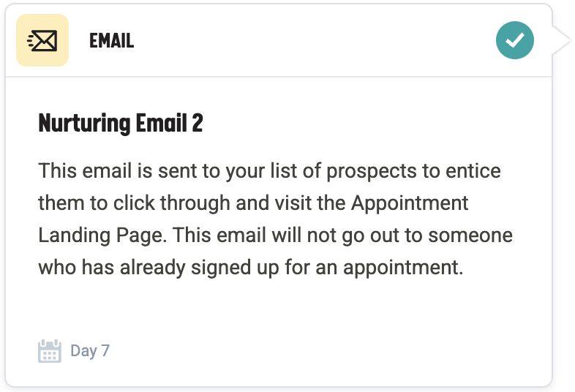The width and height of the screenshot is (575, 392).
Task: Click the empty header area right of EMAIL
Action: (307, 41)
